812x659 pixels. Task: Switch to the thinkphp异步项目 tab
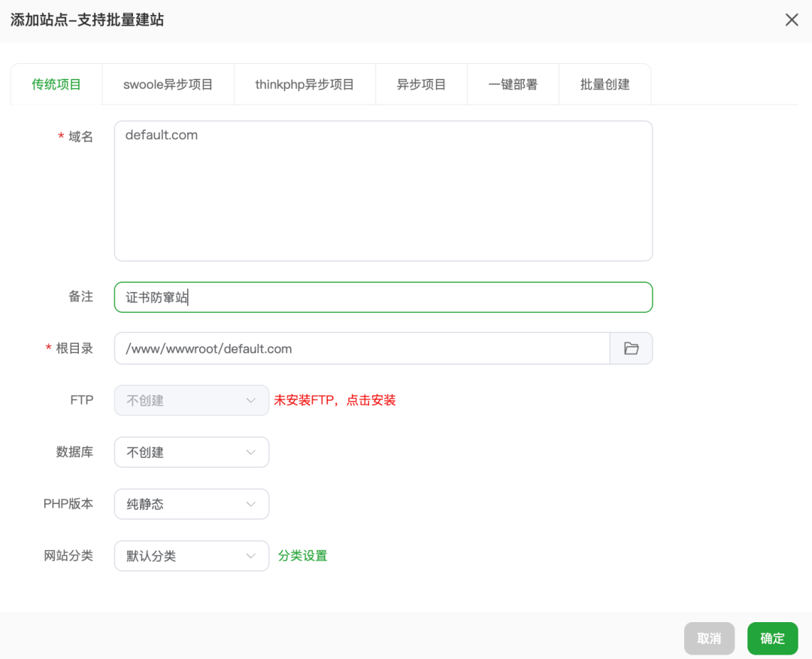(x=304, y=84)
